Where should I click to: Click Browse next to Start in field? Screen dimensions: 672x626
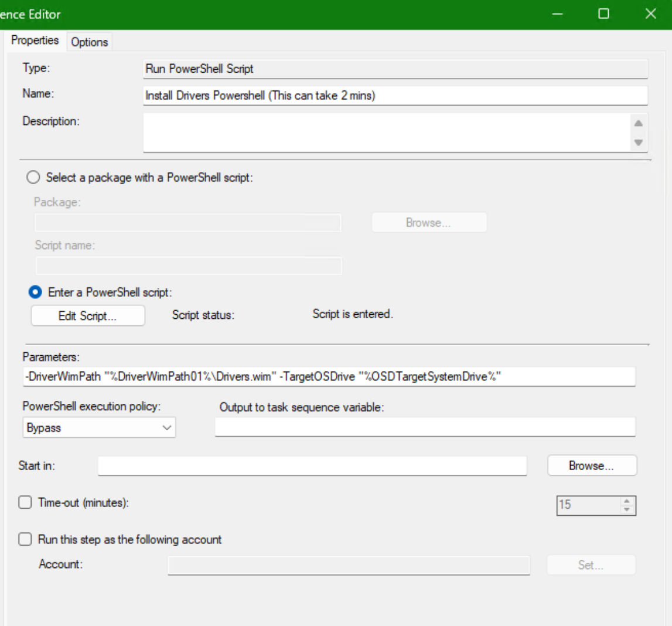click(x=591, y=466)
